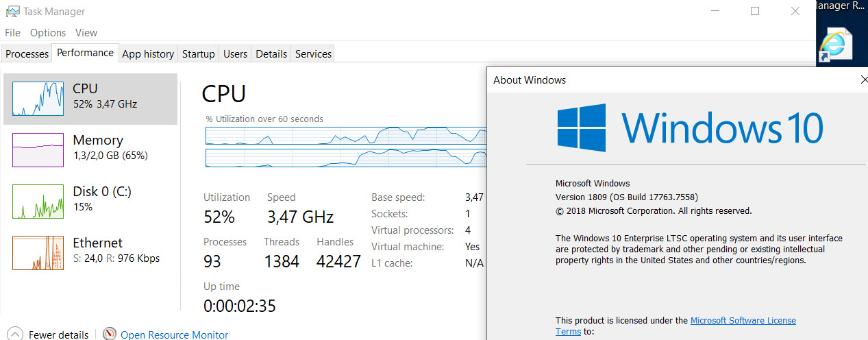Switch to the Details tab
This screenshot has height=340, width=868.
click(x=271, y=53)
